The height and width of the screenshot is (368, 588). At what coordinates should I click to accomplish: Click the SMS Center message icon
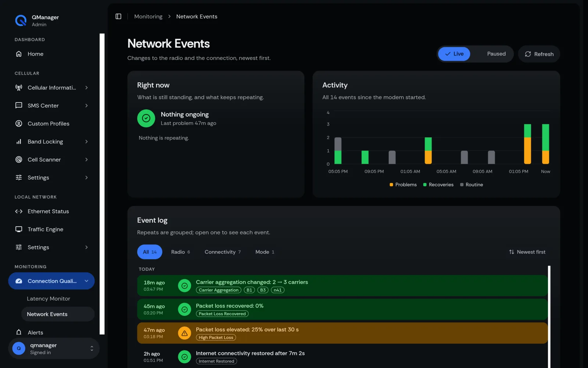(x=19, y=106)
